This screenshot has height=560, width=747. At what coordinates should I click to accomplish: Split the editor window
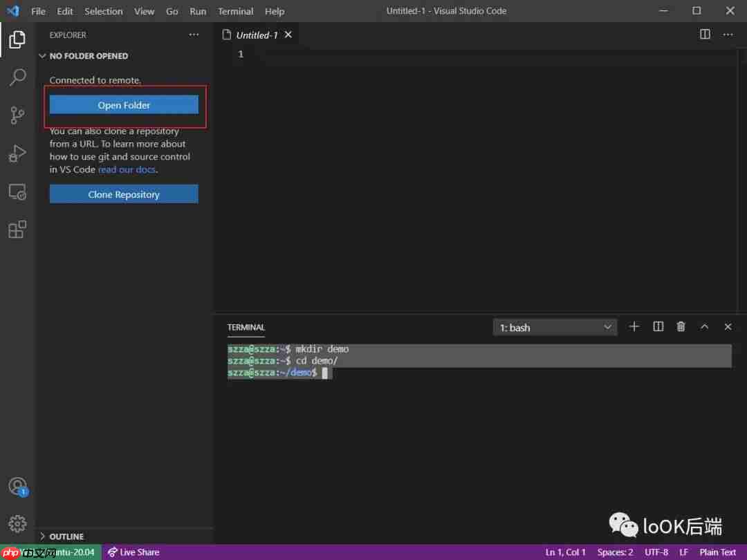(x=704, y=33)
